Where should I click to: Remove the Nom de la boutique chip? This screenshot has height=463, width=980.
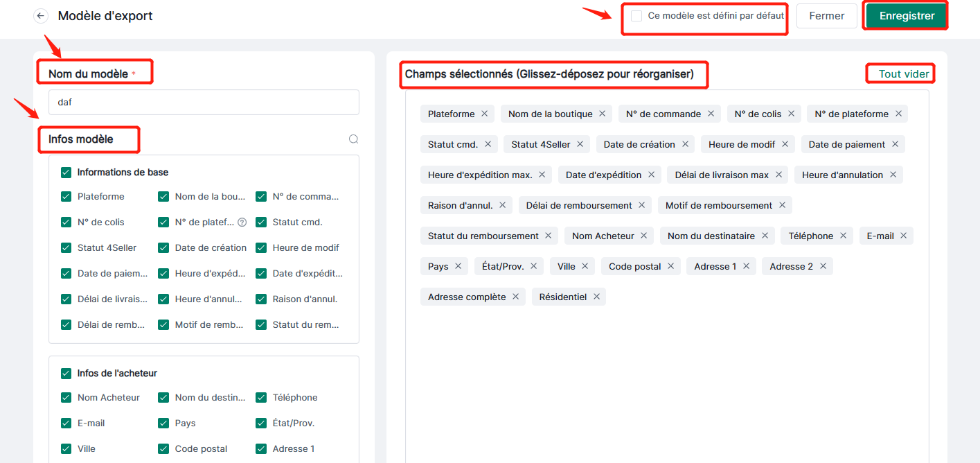(x=602, y=114)
